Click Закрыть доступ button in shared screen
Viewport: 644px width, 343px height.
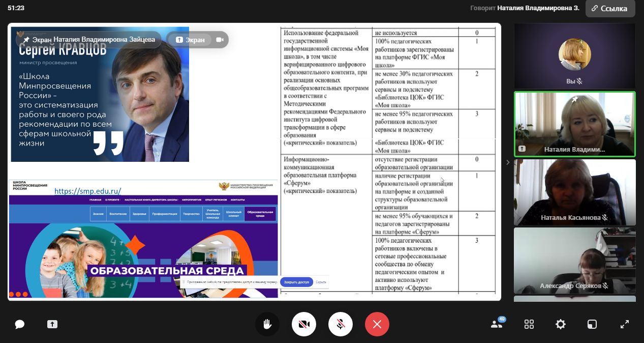(x=296, y=282)
